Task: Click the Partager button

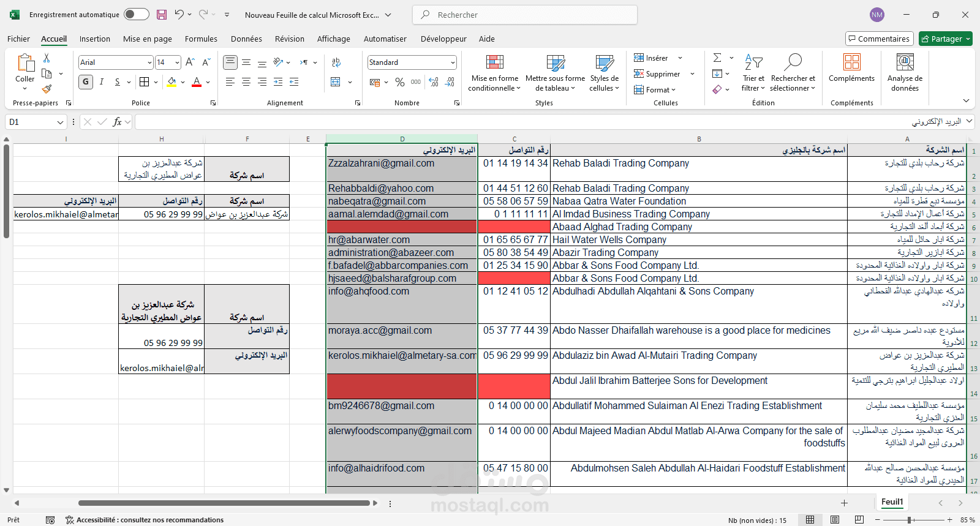Action: [946, 39]
